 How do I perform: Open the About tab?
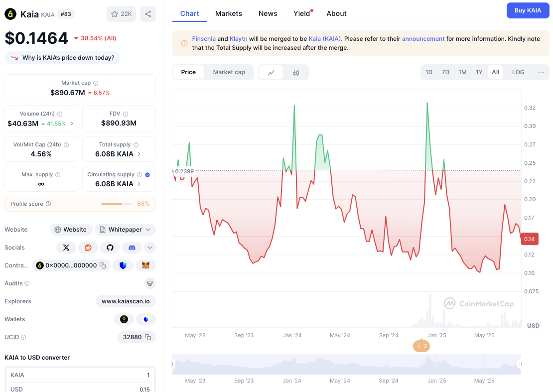(x=336, y=13)
